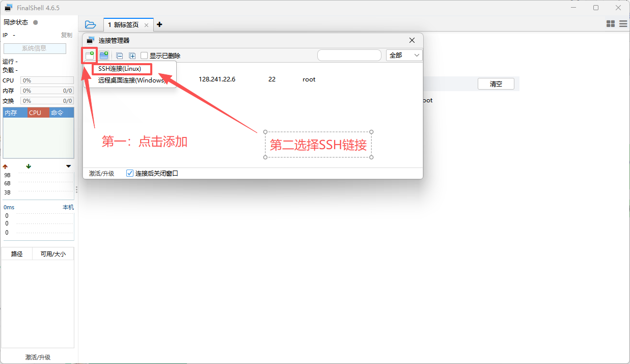Click the upload arrow icon
The width and height of the screenshot is (630, 364).
5,166
